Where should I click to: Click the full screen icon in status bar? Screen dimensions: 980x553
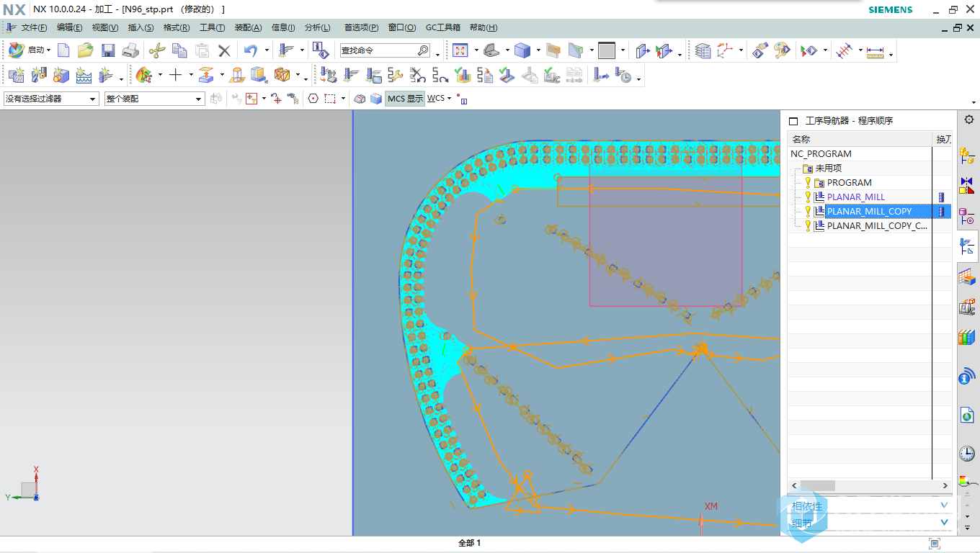935,543
